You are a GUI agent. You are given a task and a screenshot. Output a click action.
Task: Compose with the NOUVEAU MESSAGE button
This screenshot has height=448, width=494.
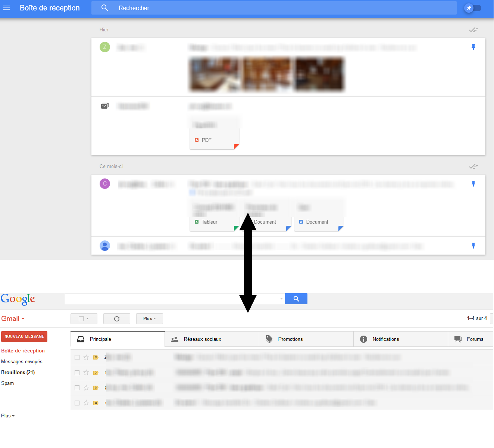pos(24,336)
